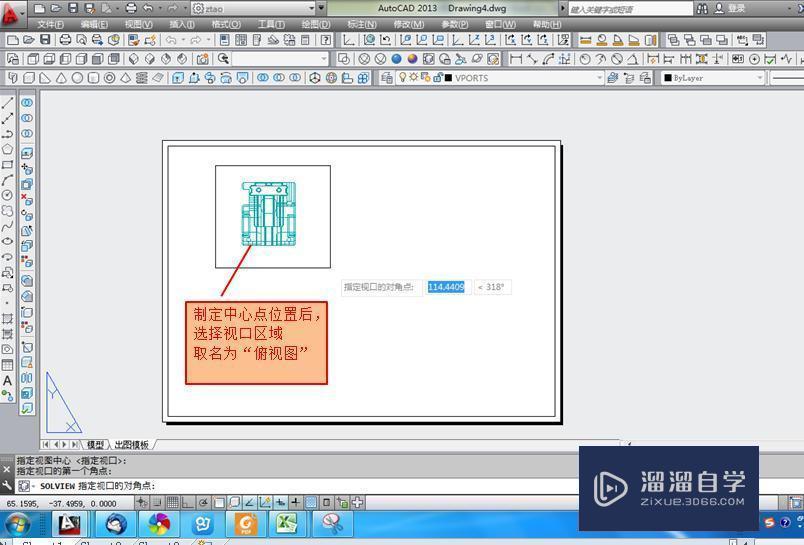Select the Line draw tool
Viewport: 804px width, 545px height.
click(7, 103)
